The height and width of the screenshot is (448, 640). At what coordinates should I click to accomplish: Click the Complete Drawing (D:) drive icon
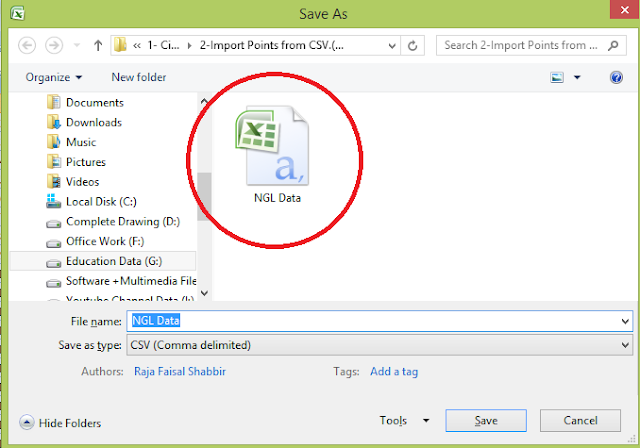click(x=53, y=224)
